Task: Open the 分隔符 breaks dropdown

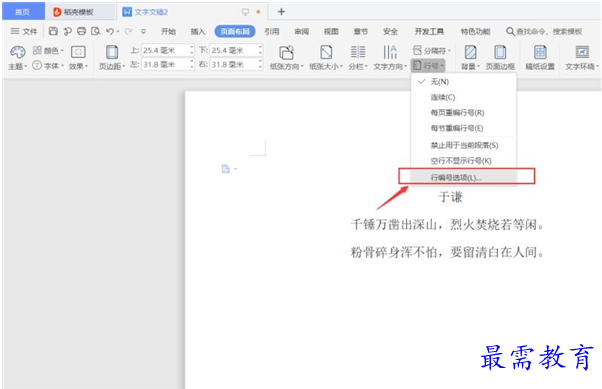Action: pyautogui.click(x=431, y=50)
